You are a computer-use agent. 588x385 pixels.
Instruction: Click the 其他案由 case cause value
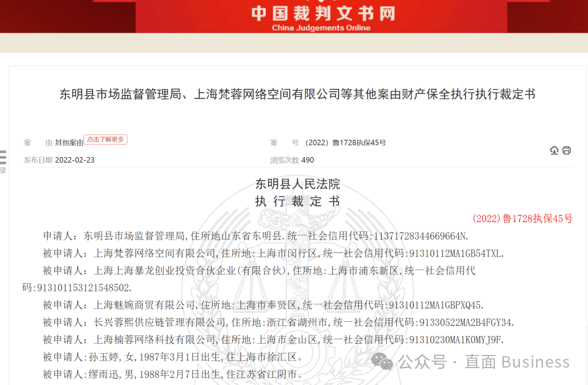[69, 143]
